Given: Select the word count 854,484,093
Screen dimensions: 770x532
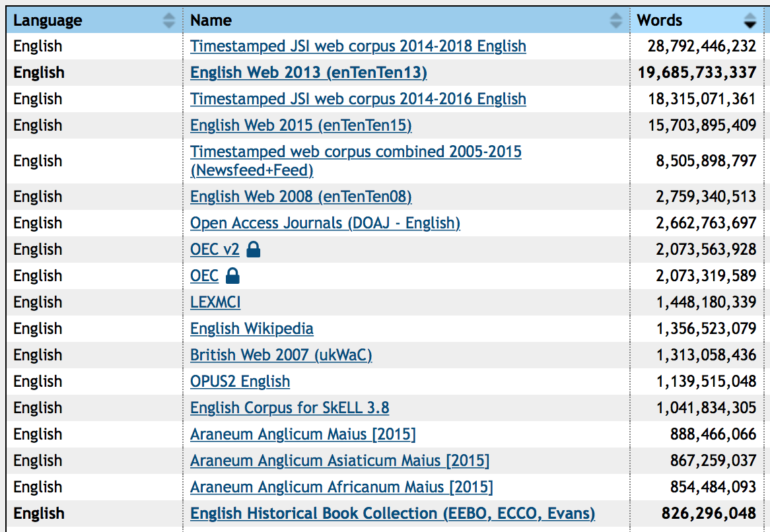Looking at the screenshot, I should [713, 488].
